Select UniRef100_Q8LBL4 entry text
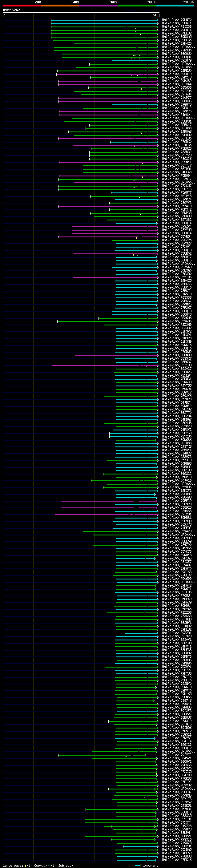The width and height of the screenshot is (197, 868). tap(177, 233)
